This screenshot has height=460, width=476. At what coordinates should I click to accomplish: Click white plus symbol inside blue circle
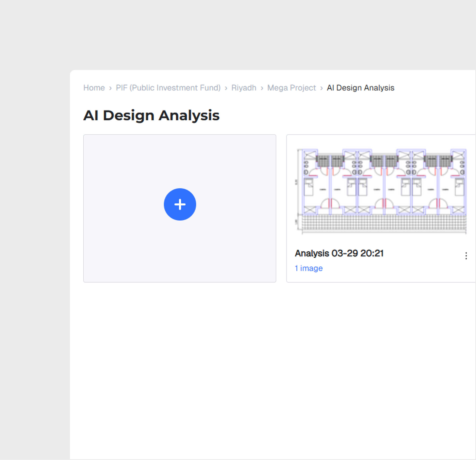pos(180,204)
